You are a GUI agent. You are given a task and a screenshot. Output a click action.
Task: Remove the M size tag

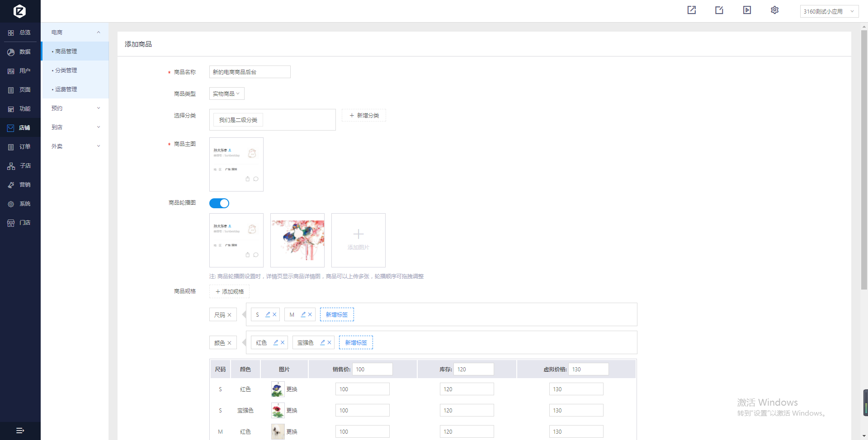(x=310, y=314)
